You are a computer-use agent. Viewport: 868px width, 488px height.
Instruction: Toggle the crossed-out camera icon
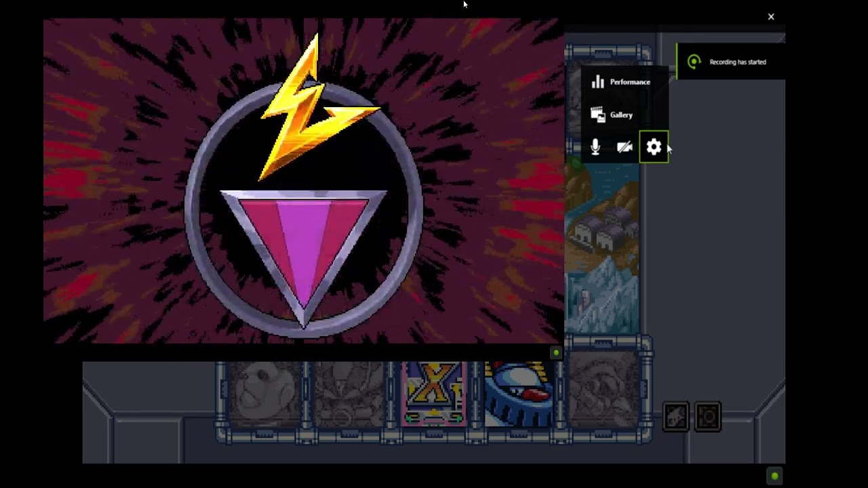coord(625,147)
